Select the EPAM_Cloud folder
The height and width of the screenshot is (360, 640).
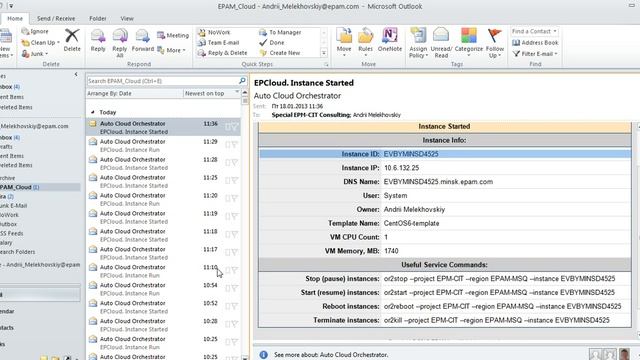(40, 187)
